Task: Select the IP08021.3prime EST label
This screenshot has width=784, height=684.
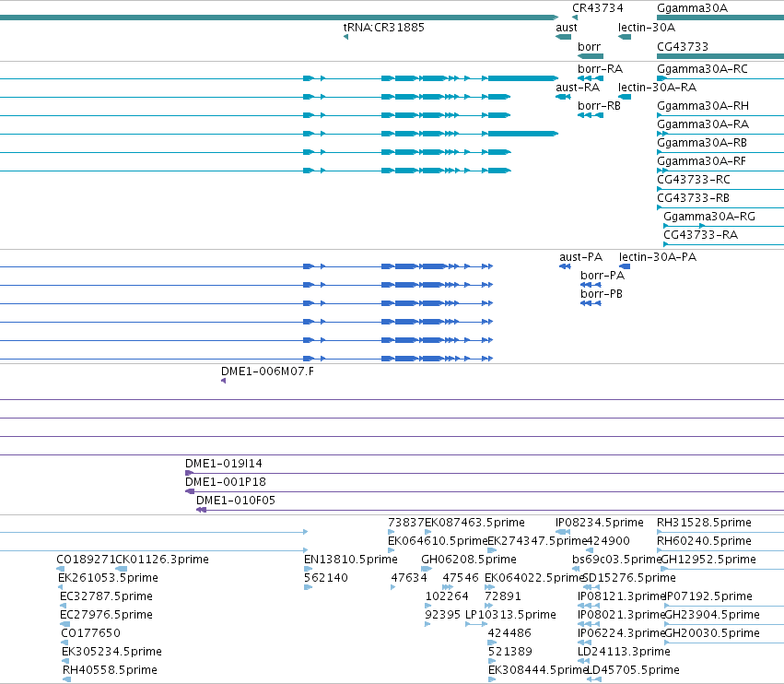Action: 621,616
